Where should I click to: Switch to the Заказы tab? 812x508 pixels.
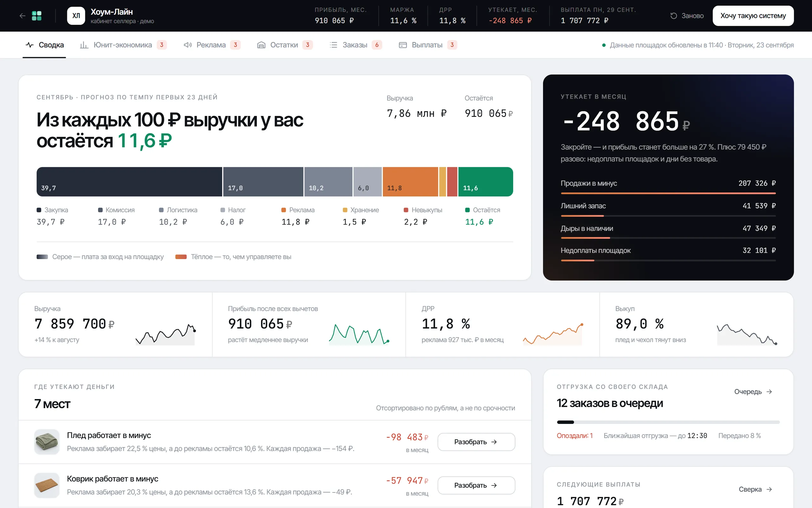(x=355, y=45)
